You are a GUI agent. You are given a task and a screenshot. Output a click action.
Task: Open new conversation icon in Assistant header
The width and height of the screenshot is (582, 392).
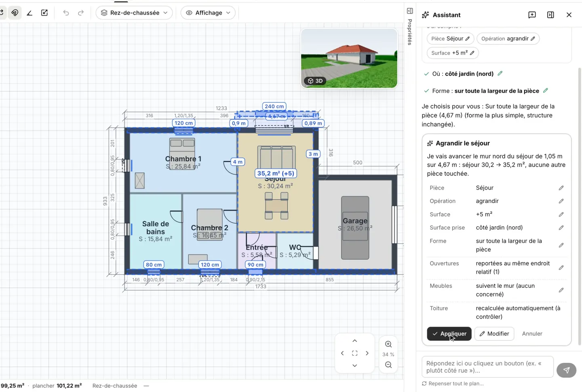(x=532, y=15)
